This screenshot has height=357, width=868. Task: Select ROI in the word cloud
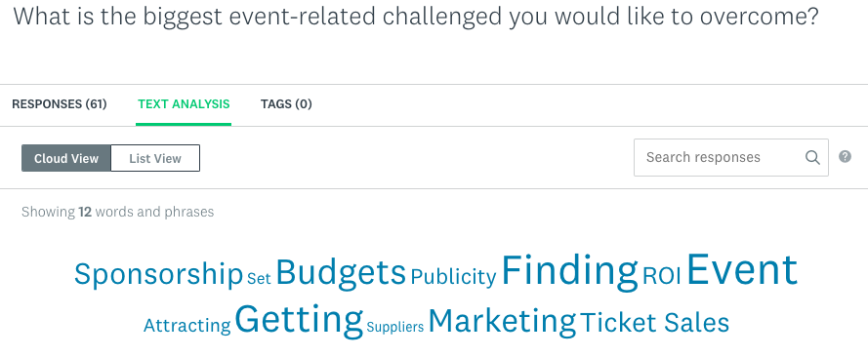coord(662,276)
